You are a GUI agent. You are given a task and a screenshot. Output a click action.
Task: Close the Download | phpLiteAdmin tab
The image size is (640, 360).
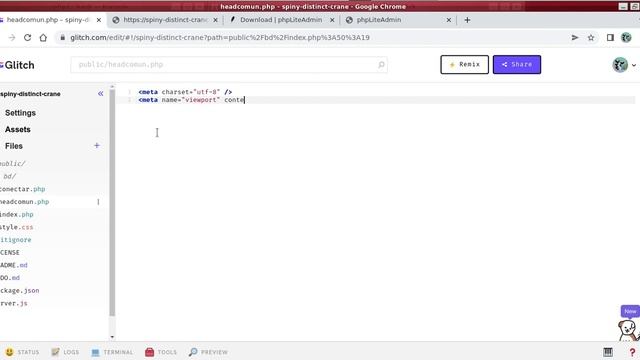[x=332, y=20]
